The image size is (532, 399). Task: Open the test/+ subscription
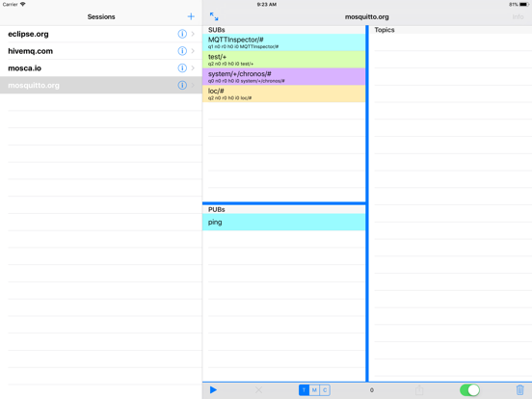[x=284, y=60]
